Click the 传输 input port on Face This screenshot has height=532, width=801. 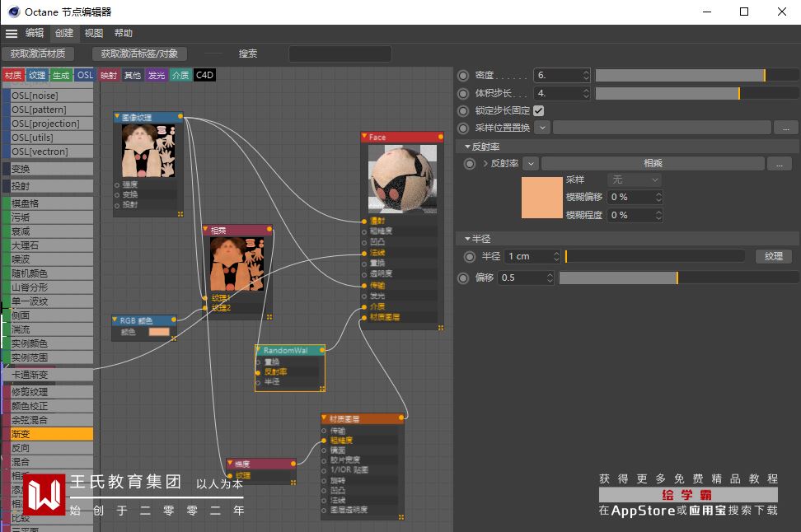click(x=364, y=286)
